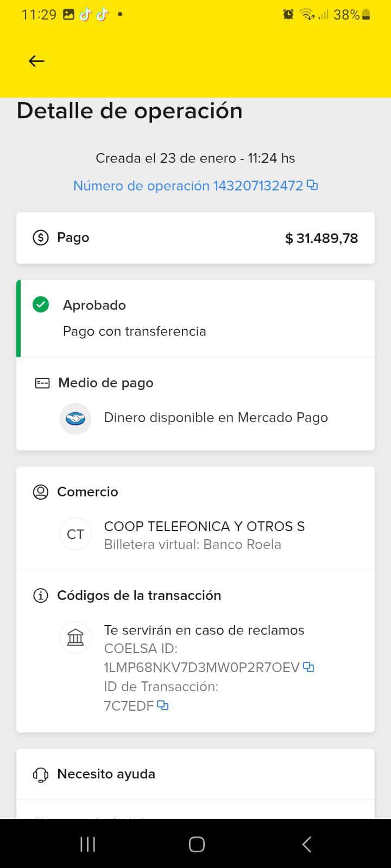This screenshot has width=391, height=868.
Task: Tap the Comercio profile icon
Action: (41, 492)
